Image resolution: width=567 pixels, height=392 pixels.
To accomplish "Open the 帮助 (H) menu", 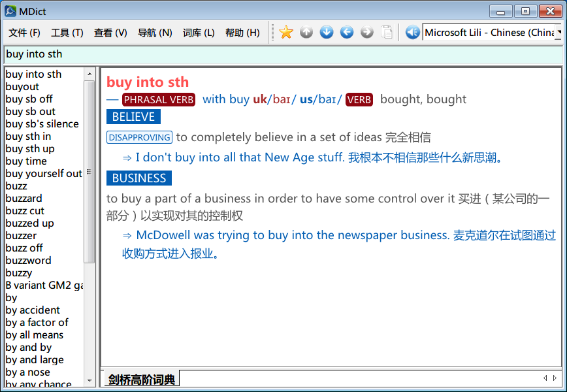I will [x=242, y=33].
